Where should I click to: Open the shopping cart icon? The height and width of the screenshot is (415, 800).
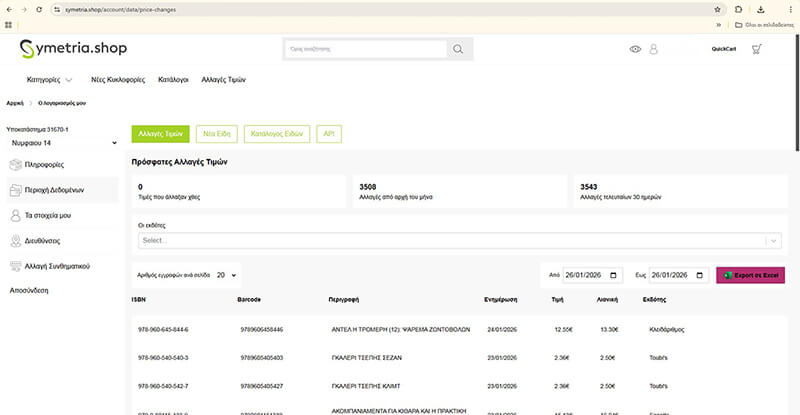[756, 48]
